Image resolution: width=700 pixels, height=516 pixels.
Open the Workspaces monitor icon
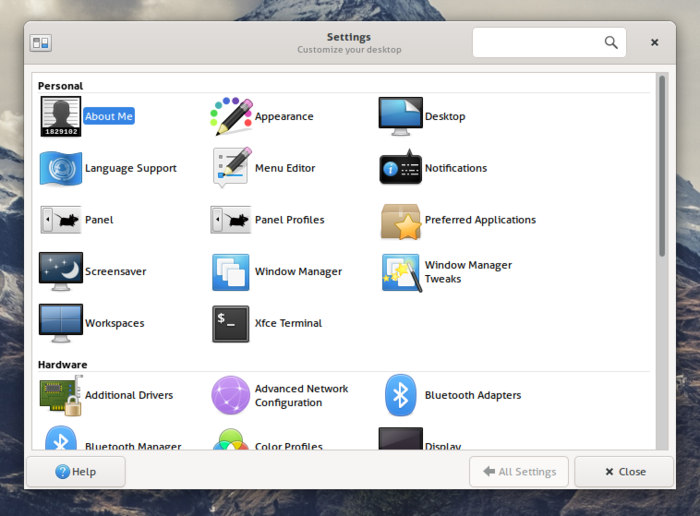click(61, 323)
